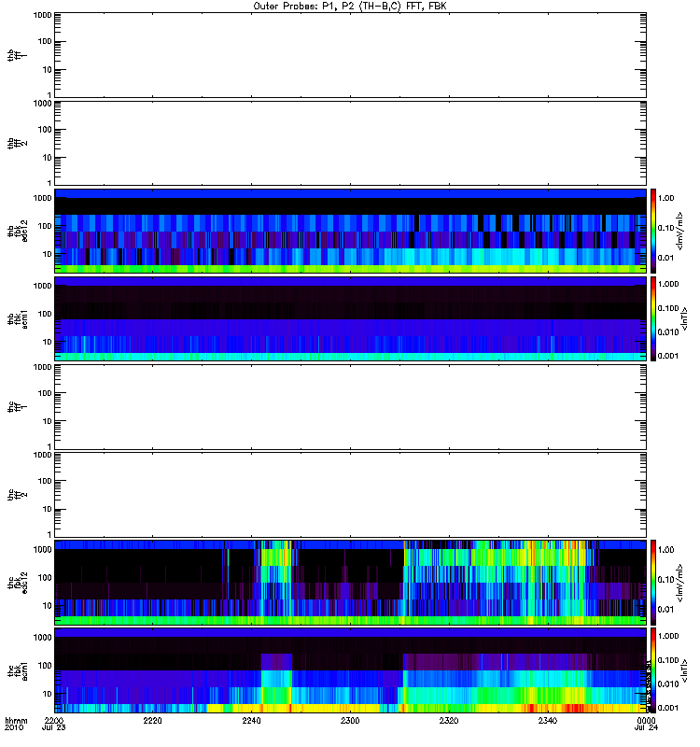
Task: Click '0.01' on the thb edc12 color scale
Action: 665,258
